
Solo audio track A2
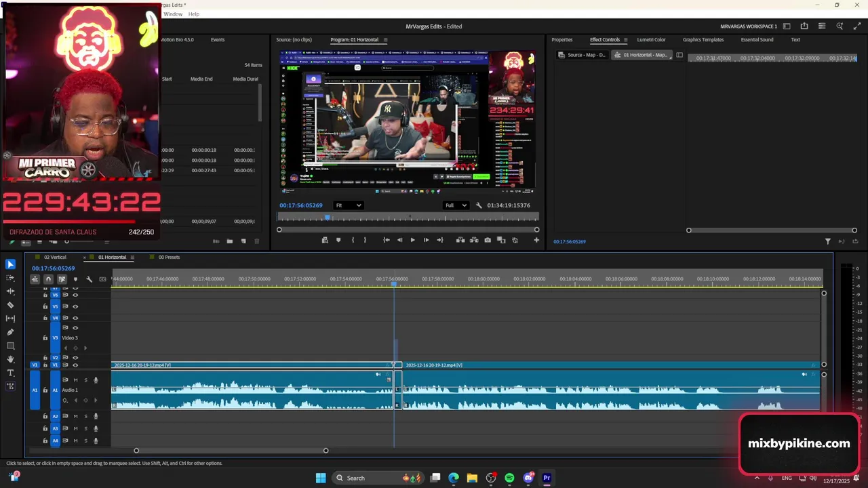85,416
